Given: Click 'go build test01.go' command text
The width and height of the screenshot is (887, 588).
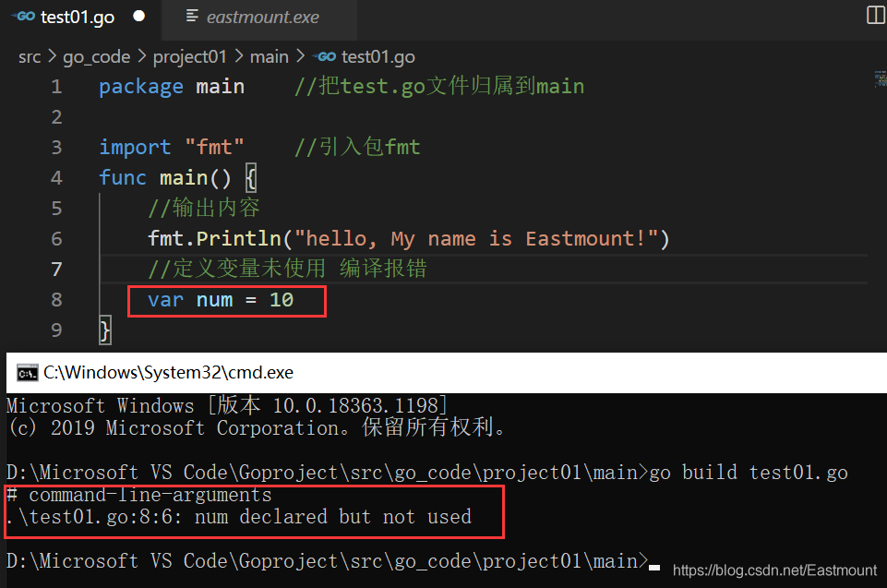Looking at the screenshot, I should [749, 473].
